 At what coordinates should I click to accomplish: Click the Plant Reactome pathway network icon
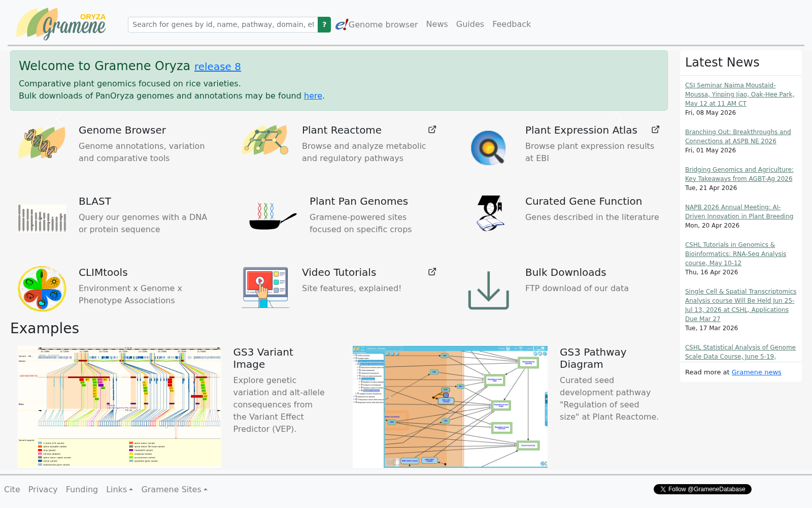point(265,140)
